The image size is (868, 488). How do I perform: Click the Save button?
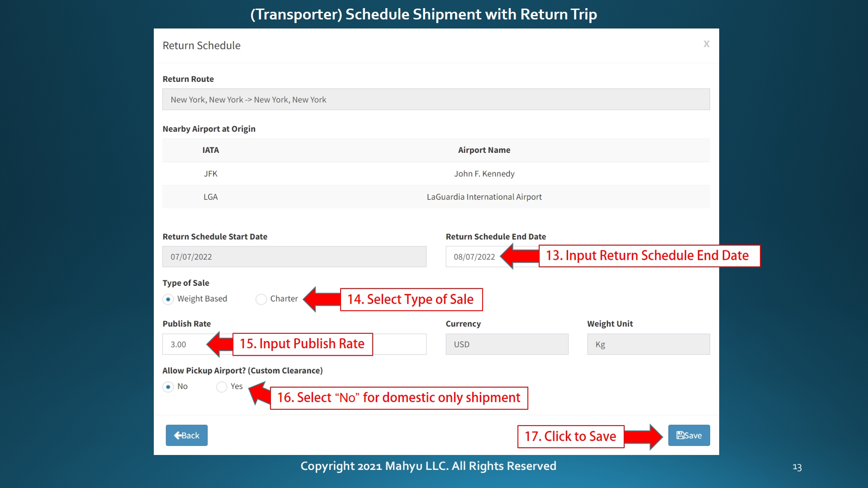pos(689,435)
